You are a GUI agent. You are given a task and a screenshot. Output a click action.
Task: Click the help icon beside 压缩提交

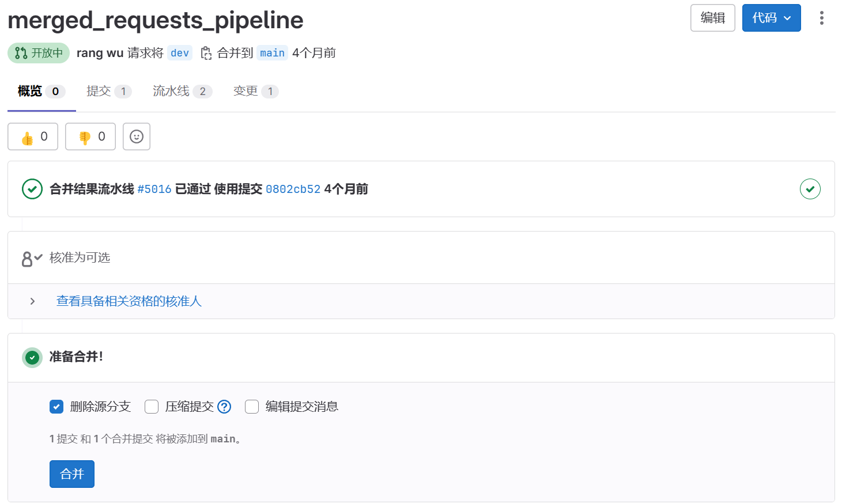[x=224, y=407]
